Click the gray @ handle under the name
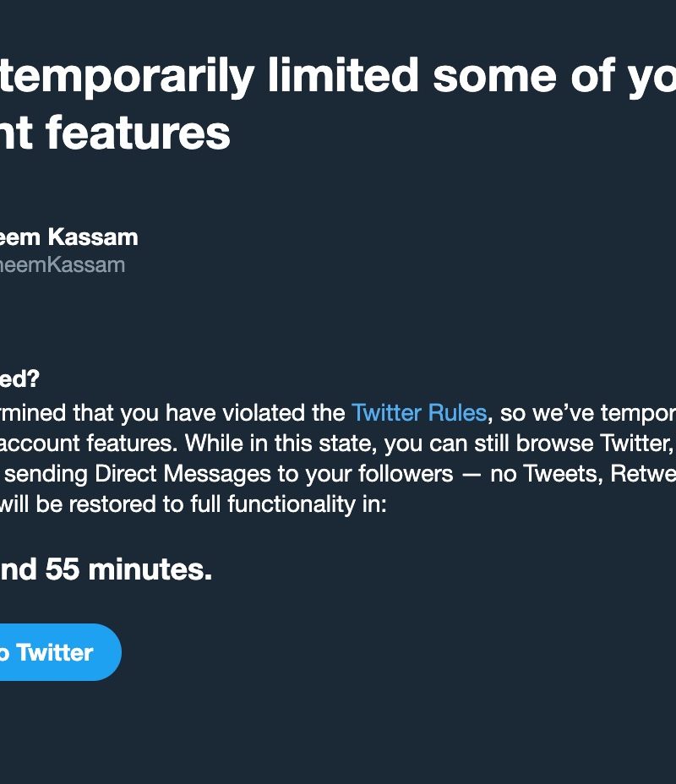 tap(62, 265)
